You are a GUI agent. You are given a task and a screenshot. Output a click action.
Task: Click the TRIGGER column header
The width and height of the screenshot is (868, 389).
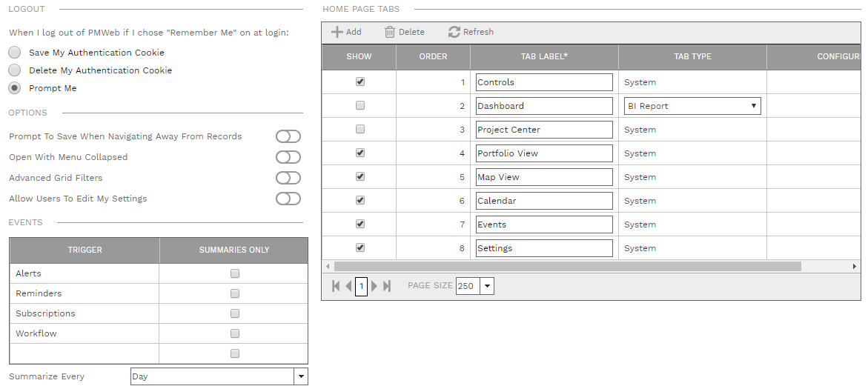point(85,250)
